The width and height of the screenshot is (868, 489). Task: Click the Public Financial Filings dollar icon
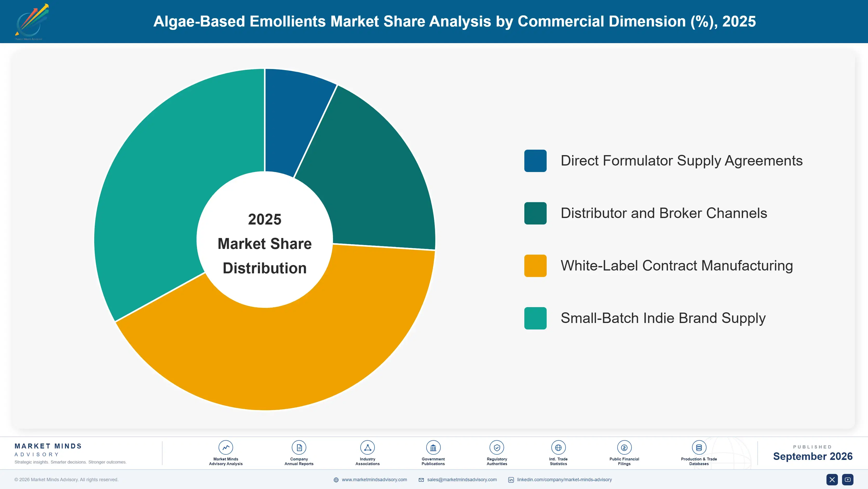pyautogui.click(x=624, y=447)
